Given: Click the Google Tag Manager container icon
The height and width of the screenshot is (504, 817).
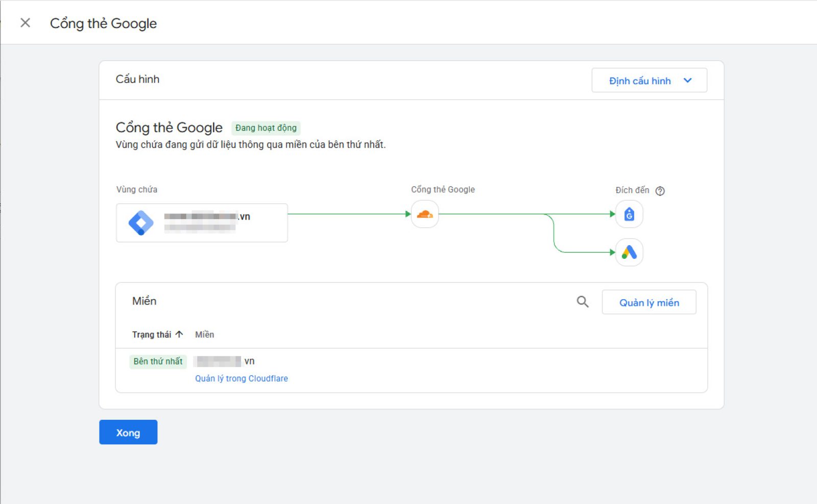Looking at the screenshot, I should (141, 223).
